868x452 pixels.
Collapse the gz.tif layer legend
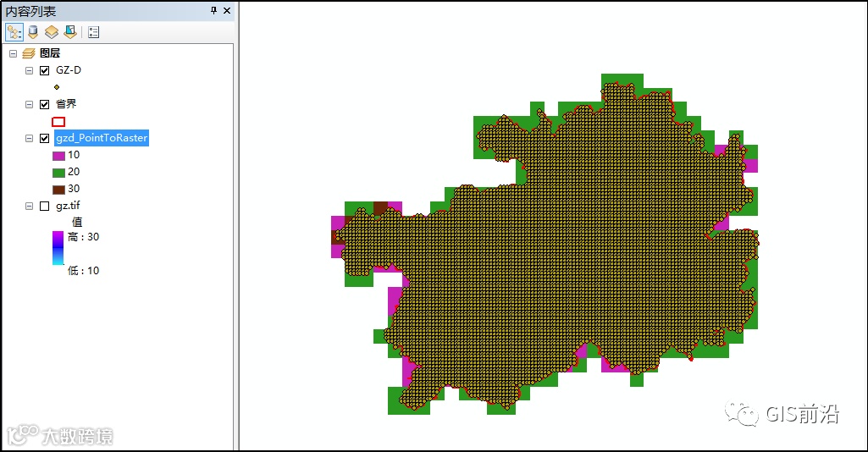[x=30, y=207]
